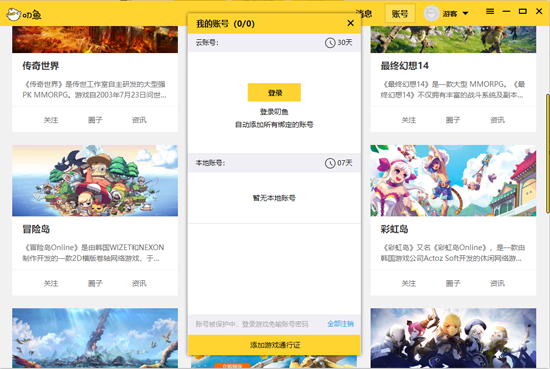
Task: Maximize the 叨鱼 window
Action: [x=523, y=12]
